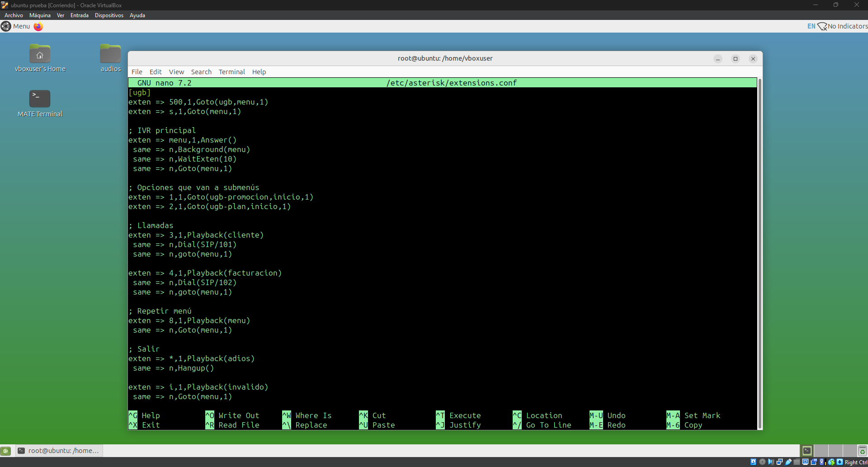Click the Dial(SIP/101) line

(185, 244)
